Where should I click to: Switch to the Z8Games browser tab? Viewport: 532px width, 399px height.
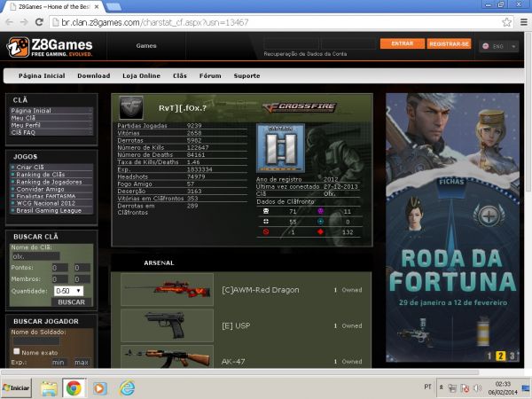tap(54, 6)
